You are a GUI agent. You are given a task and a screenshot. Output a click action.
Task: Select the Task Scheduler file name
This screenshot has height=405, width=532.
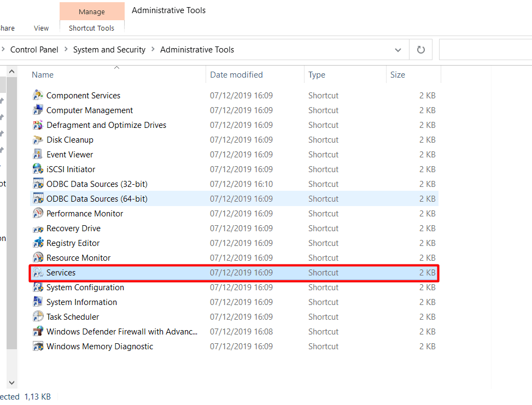pyautogui.click(x=73, y=317)
